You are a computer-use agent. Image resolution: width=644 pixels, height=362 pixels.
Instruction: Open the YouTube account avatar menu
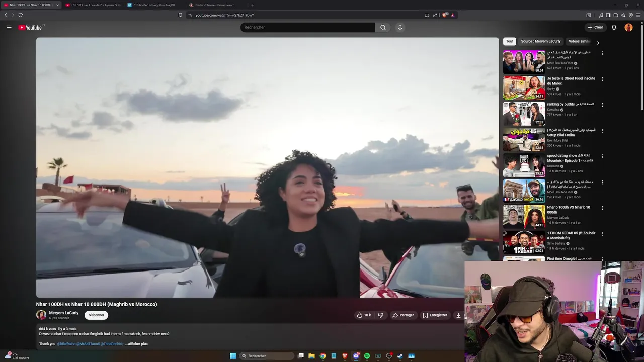point(628,27)
